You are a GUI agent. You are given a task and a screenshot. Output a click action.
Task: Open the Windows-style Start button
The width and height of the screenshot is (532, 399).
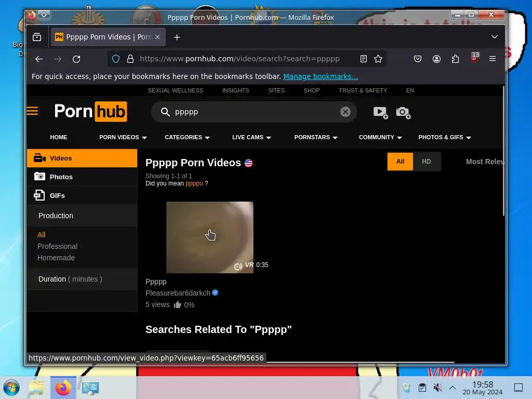pyautogui.click(x=11, y=388)
